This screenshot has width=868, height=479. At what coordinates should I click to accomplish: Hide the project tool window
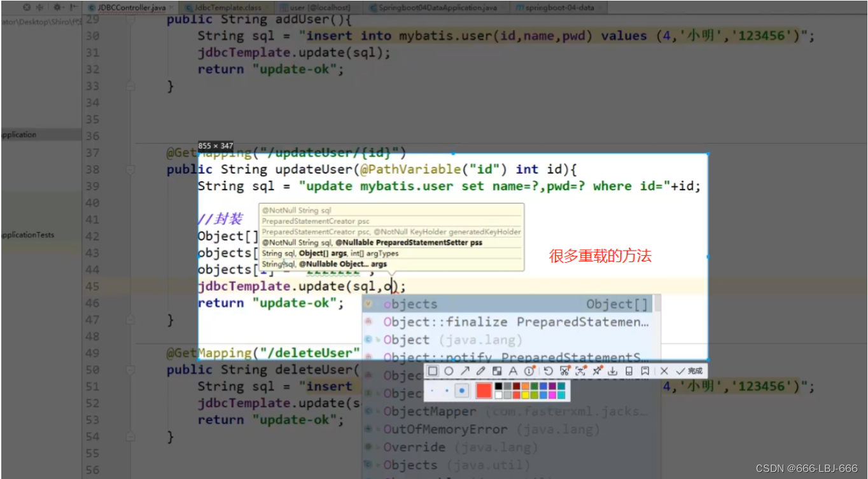[x=73, y=7]
